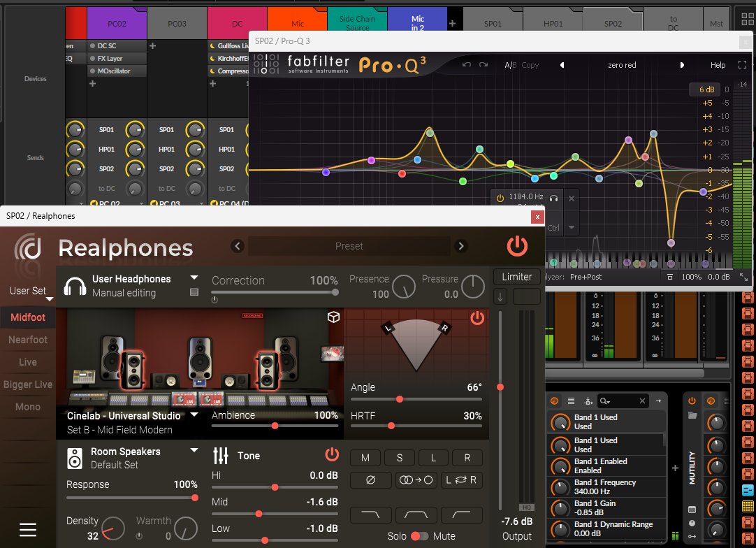The width and height of the screenshot is (756, 548).
Task: Open the Cinelab - Universal Studio dropdown
Action: point(194,415)
